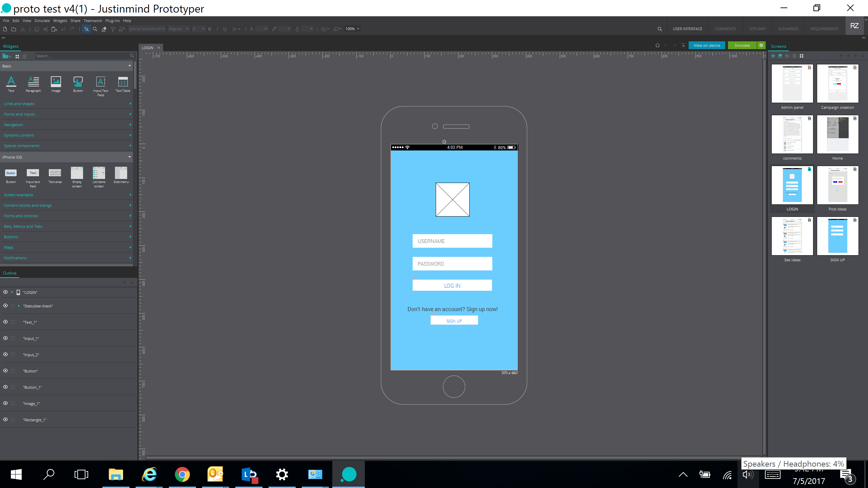Toggle eye icon for Rectangle_1
868x488 pixels.
[x=5, y=420]
